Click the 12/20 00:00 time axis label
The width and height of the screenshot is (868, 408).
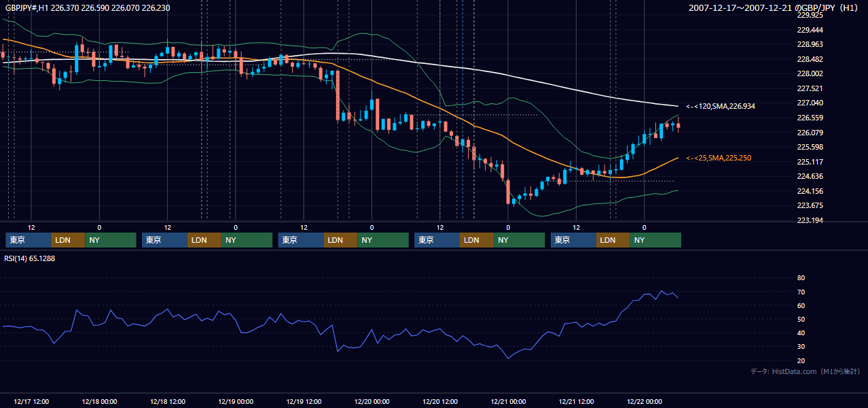click(x=372, y=401)
